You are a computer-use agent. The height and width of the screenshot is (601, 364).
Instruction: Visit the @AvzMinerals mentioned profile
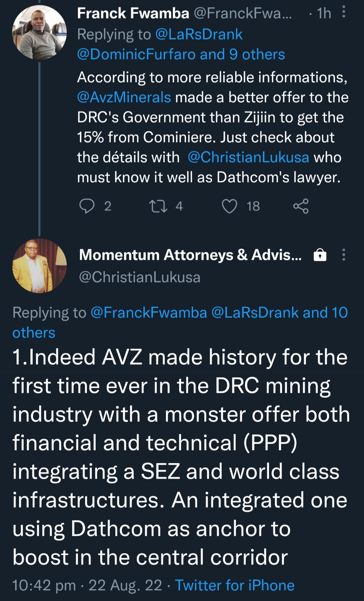[124, 98]
